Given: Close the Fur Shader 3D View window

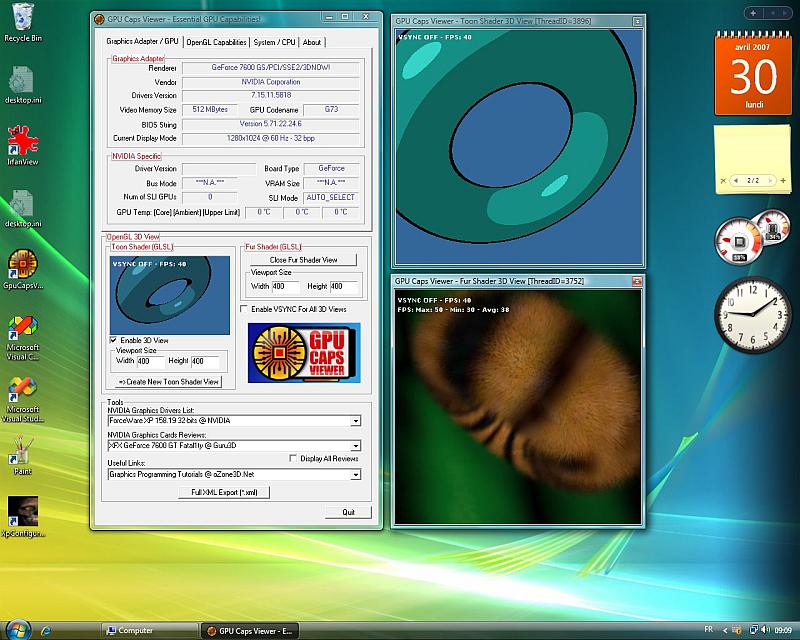Looking at the screenshot, I should click(x=637, y=281).
